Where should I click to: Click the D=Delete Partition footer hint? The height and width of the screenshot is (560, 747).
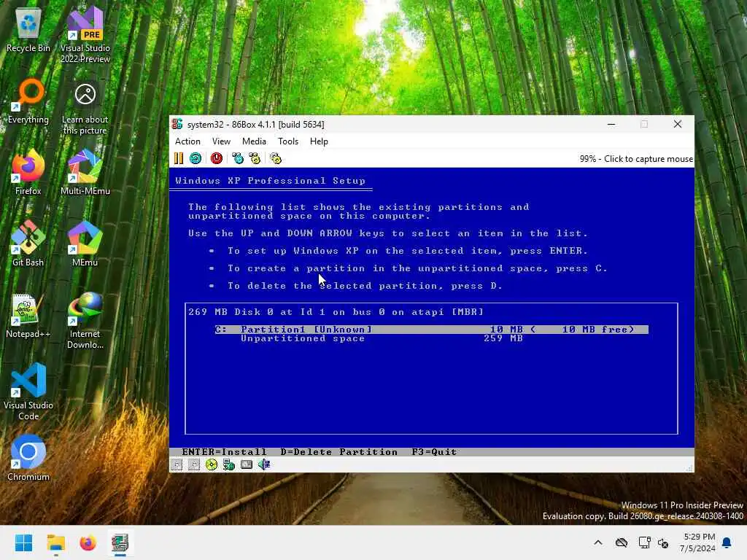(338, 452)
